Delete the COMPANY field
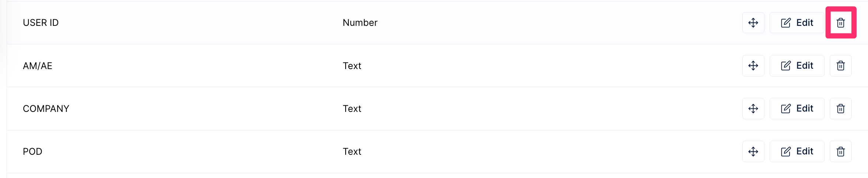 840,109
